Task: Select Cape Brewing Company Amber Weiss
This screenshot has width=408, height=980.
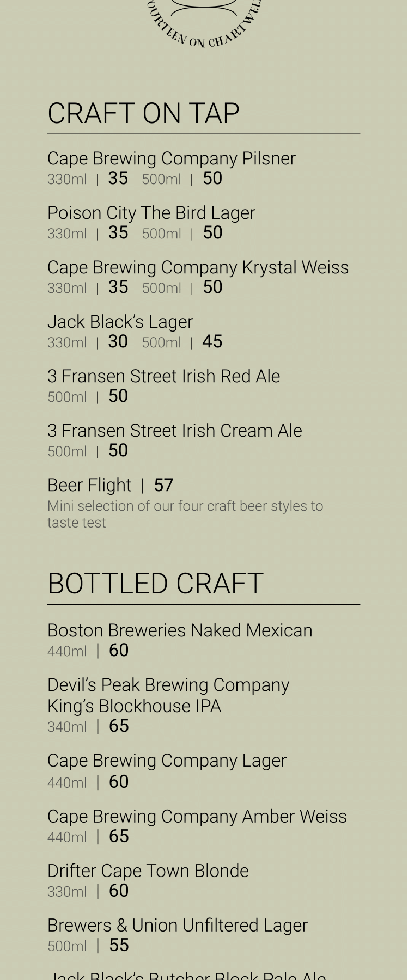Action: [197, 817]
